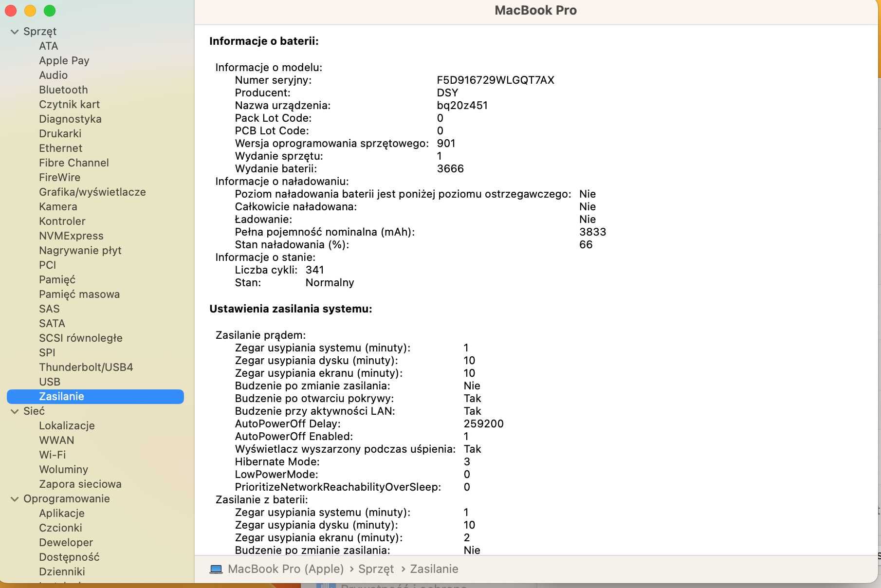Select Kontroler in the sidebar
The width and height of the screenshot is (881, 588).
tap(62, 221)
